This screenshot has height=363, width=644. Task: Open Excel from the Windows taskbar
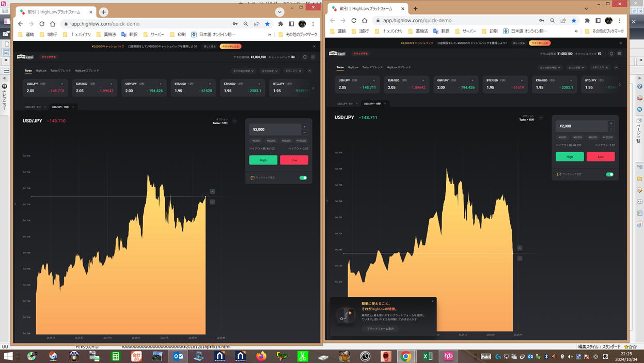click(428, 356)
